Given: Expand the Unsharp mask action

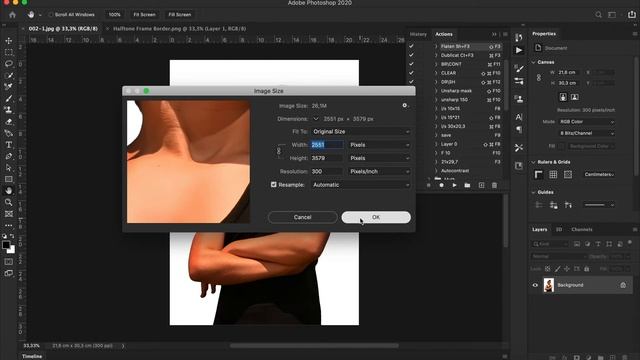Looking at the screenshot, I should [x=436, y=91].
